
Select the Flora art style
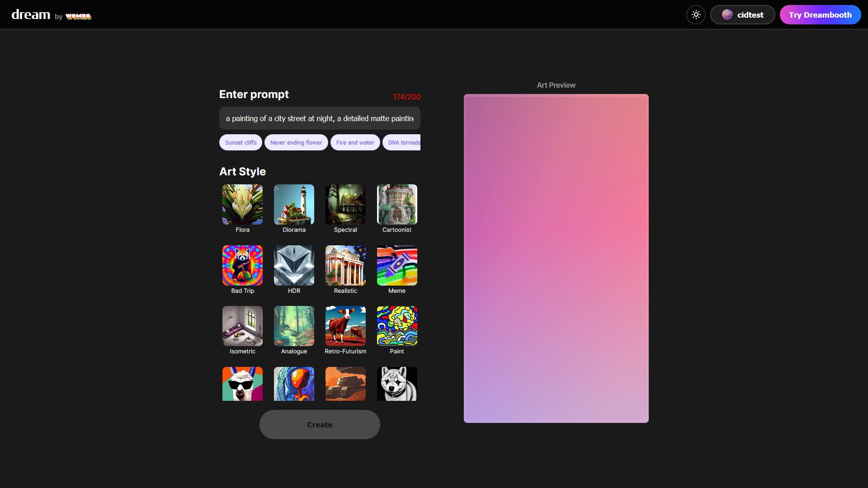coord(242,205)
